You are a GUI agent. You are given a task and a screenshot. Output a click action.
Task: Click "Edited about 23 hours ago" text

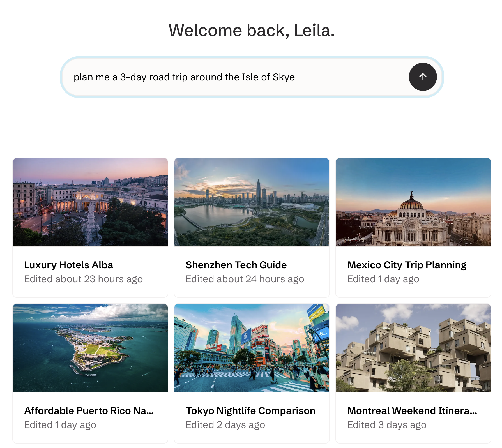84,279
